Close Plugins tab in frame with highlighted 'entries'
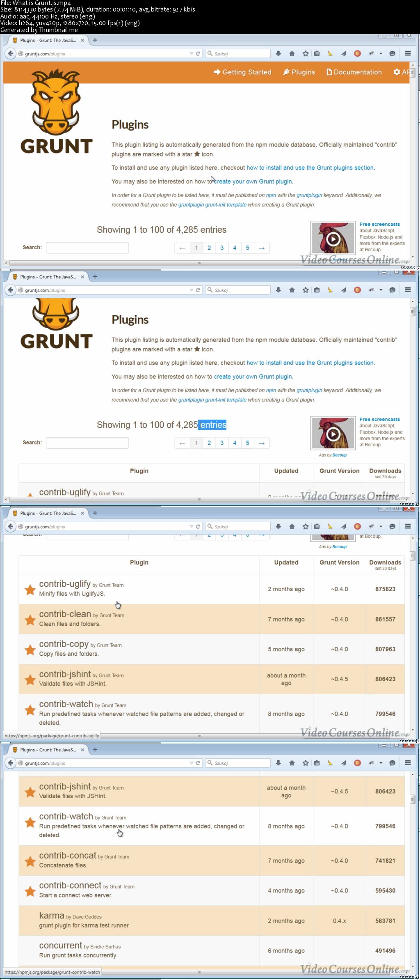420x980 pixels. (82, 277)
